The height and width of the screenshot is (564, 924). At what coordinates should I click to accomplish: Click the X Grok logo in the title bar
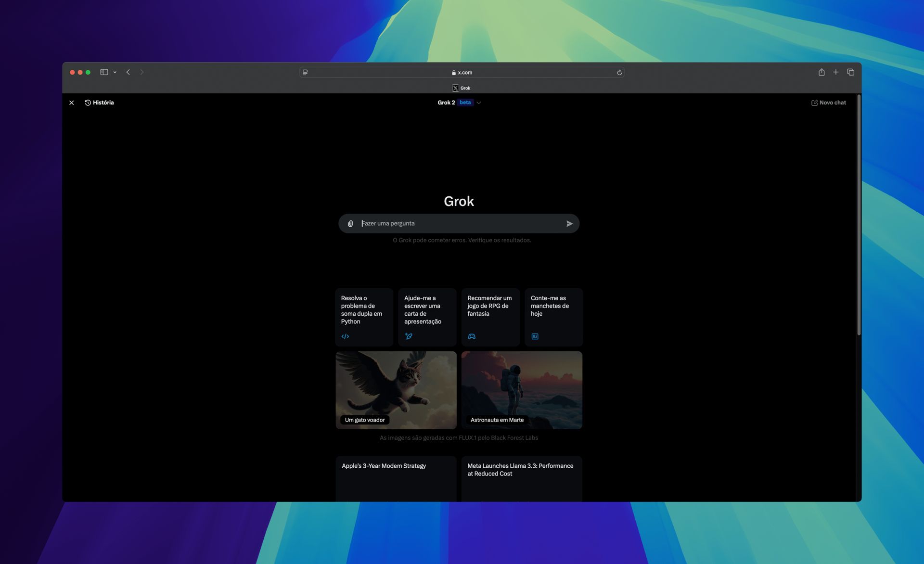[x=455, y=88]
